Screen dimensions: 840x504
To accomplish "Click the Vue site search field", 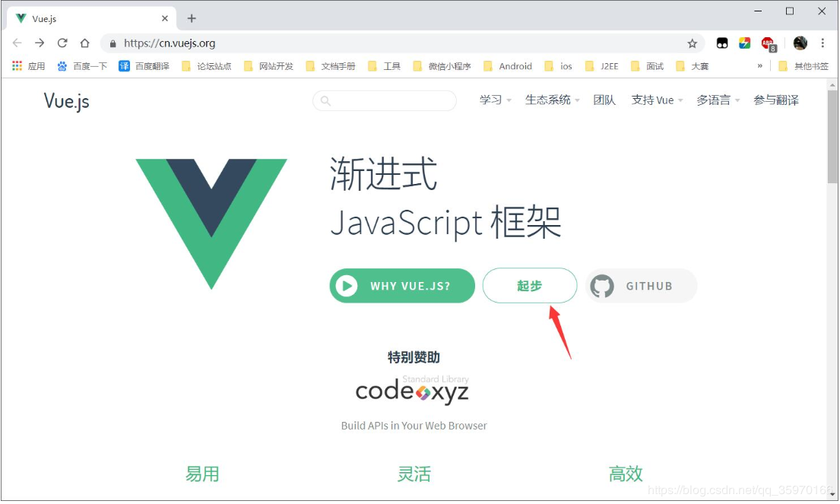I will pos(384,100).
